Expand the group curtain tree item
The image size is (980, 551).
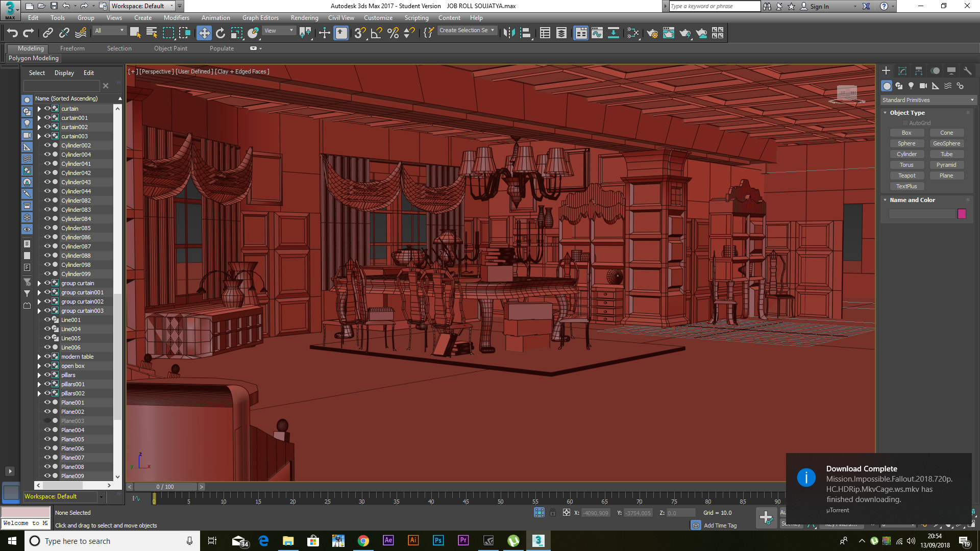click(x=40, y=283)
